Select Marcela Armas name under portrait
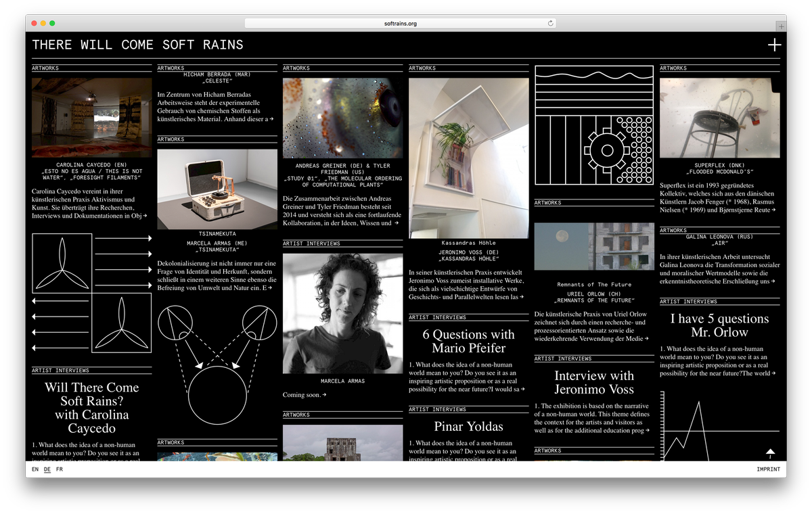812x514 pixels. (343, 381)
